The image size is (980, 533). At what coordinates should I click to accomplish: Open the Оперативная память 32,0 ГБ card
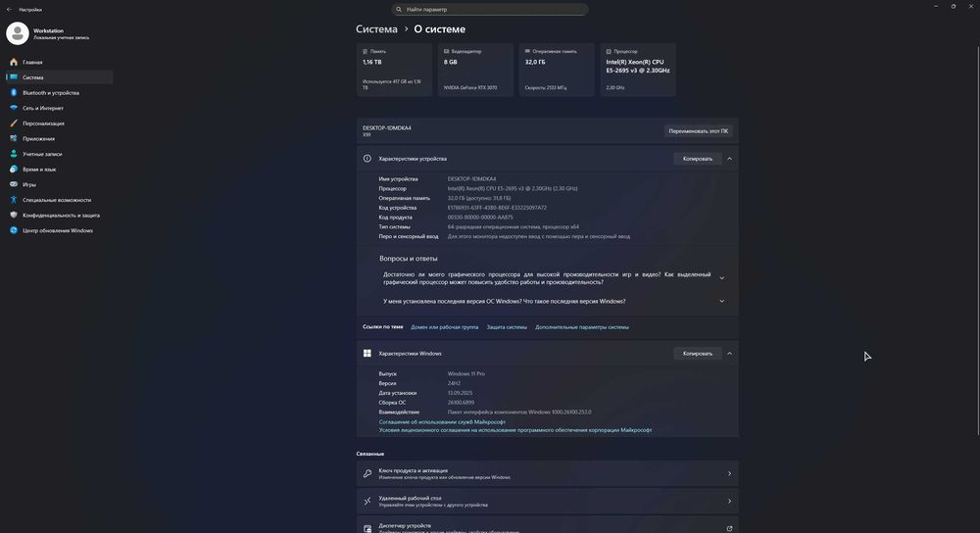(x=557, y=70)
